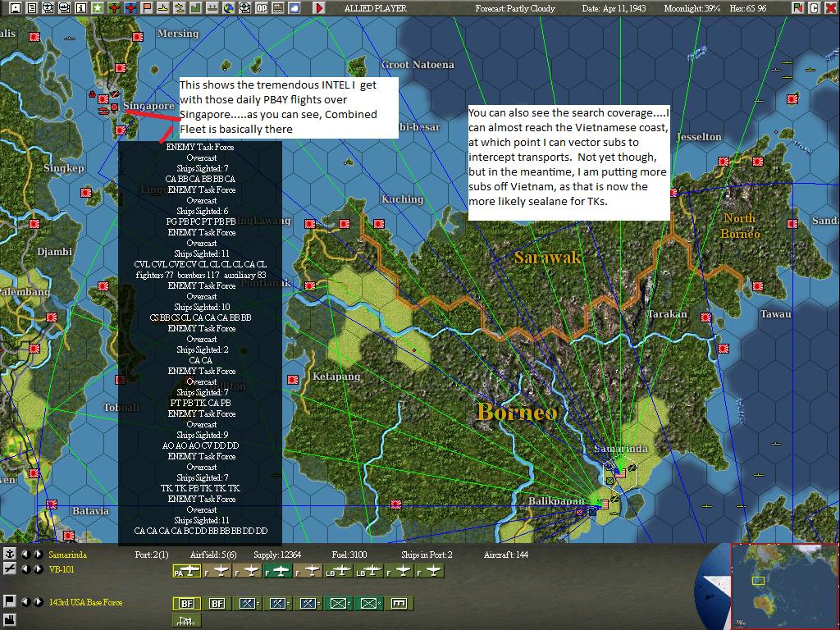Screen dimensions: 840x630
Task: Open the globe icon in top toolbar
Action: click(x=229, y=8)
